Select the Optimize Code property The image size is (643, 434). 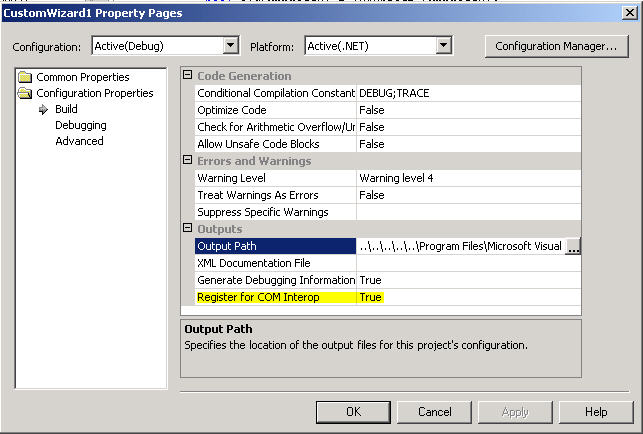tap(275, 110)
